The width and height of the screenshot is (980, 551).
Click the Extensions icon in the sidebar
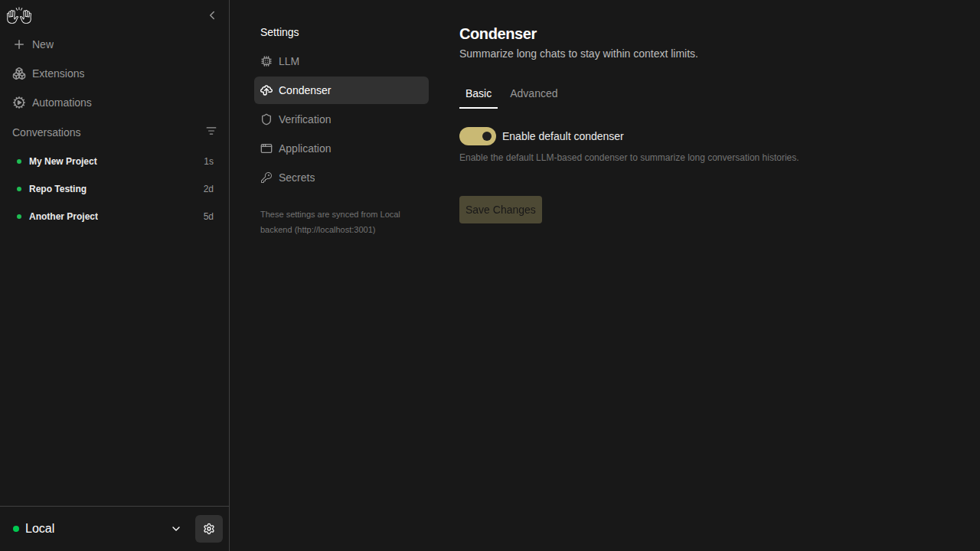click(19, 73)
